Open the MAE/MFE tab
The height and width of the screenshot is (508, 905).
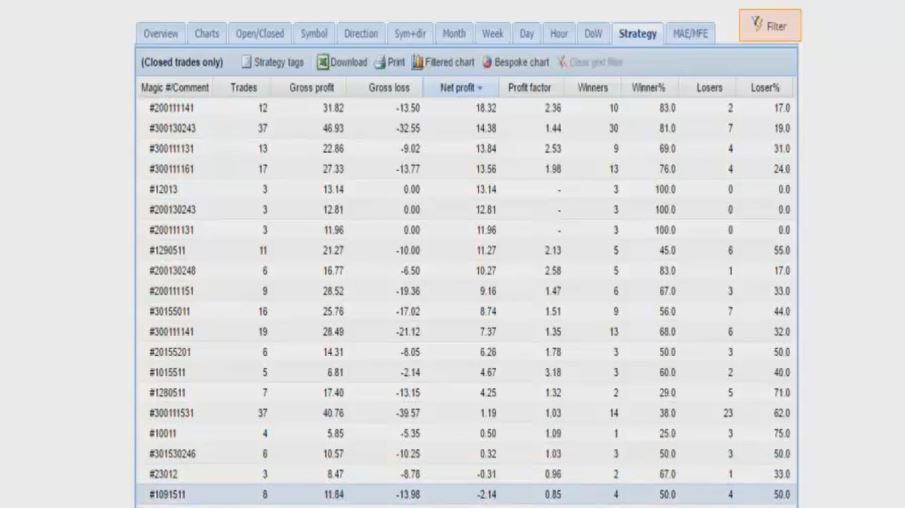click(x=690, y=33)
